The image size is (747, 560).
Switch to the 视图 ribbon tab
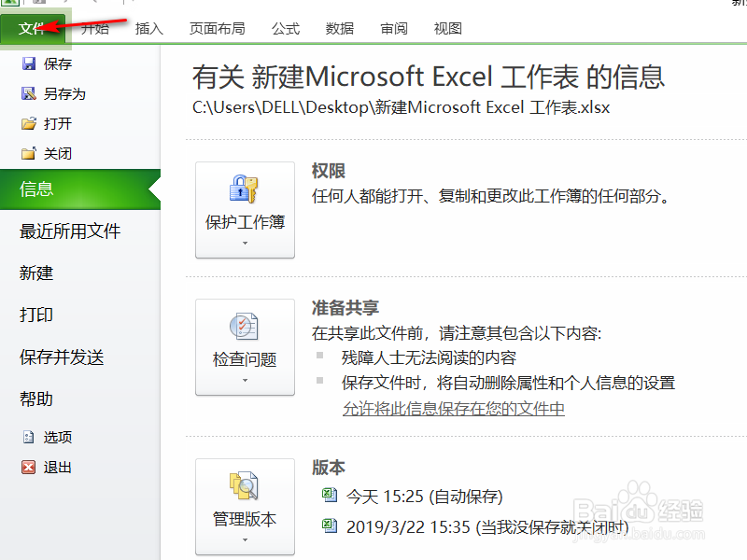coord(448,29)
